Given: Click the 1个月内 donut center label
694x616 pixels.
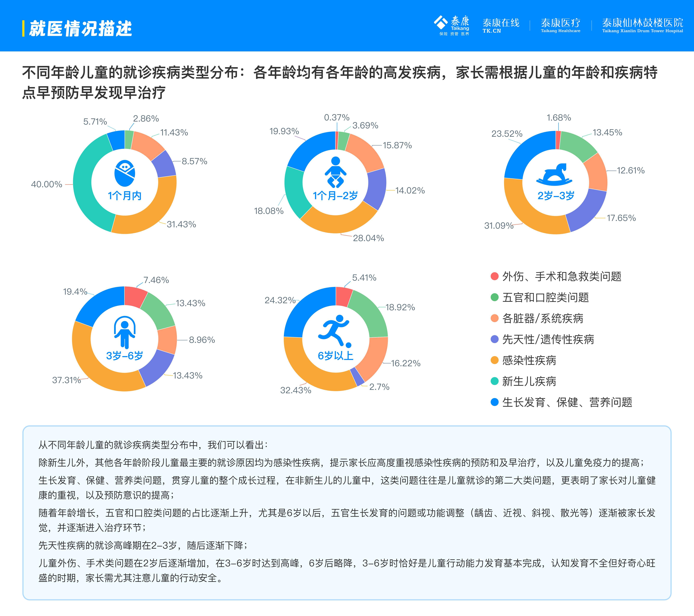Looking at the screenshot, I should tap(125, 196).
